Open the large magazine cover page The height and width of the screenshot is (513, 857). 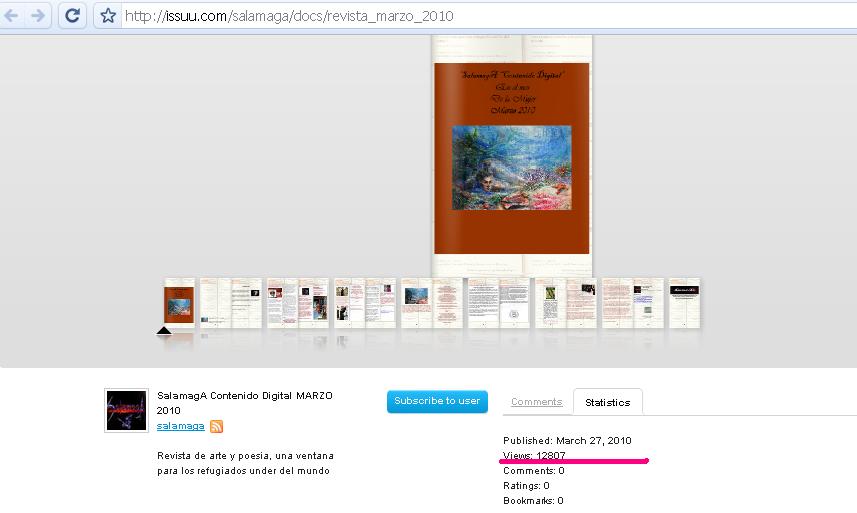click(x=512, y=158)
